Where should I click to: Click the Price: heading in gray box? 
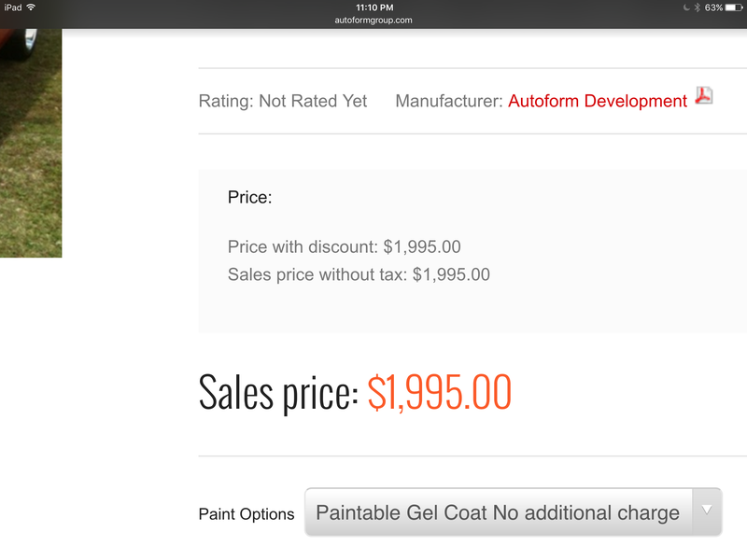point(249,197)
